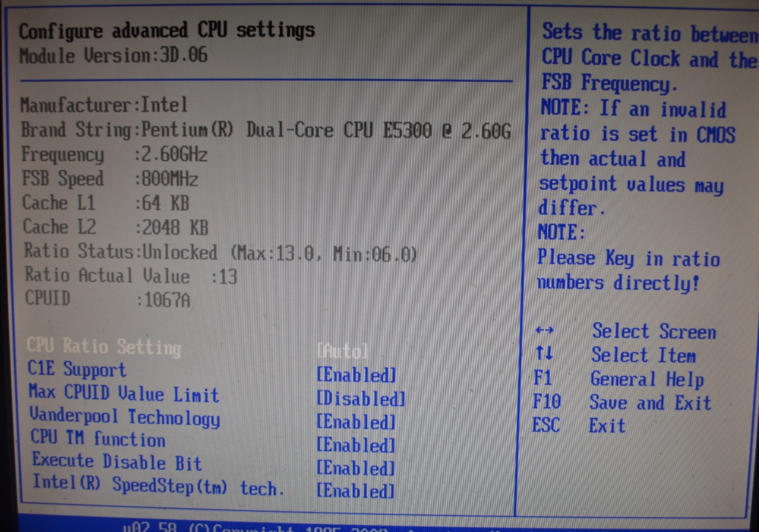Click the up-down arrows Select Item icon
759x532 pixels.
point(543,354)
